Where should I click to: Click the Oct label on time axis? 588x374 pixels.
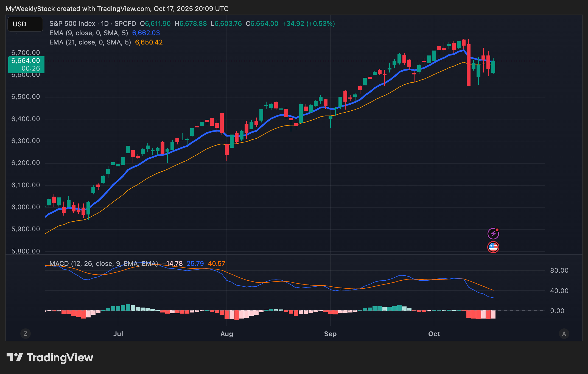click(x=434, y=334)
